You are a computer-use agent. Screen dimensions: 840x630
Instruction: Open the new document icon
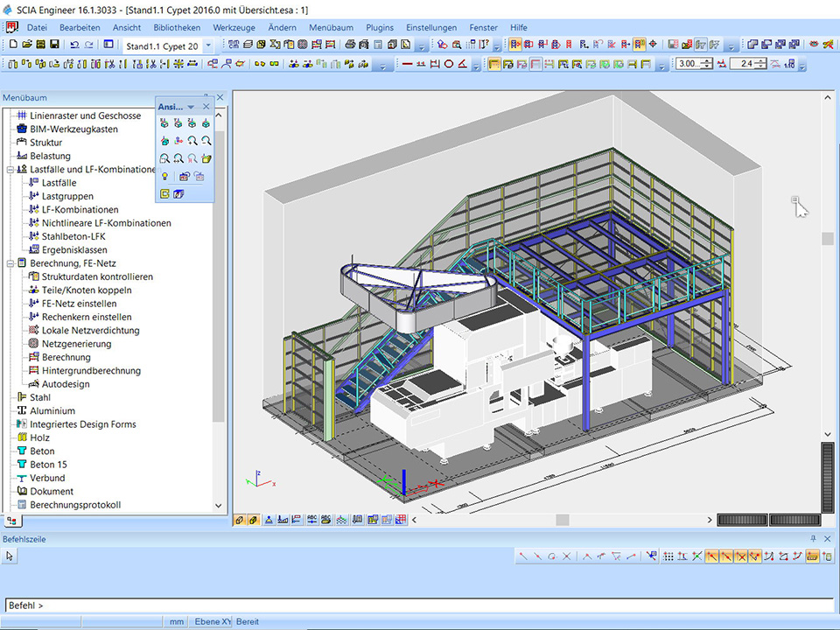coord(12,45)
